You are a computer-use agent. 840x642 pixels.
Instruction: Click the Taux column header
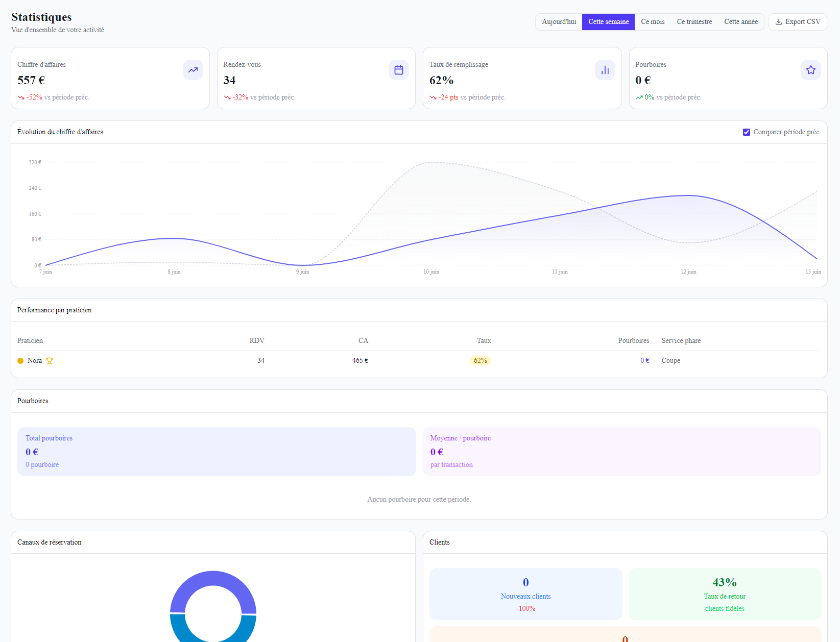[x=484, y=341]
